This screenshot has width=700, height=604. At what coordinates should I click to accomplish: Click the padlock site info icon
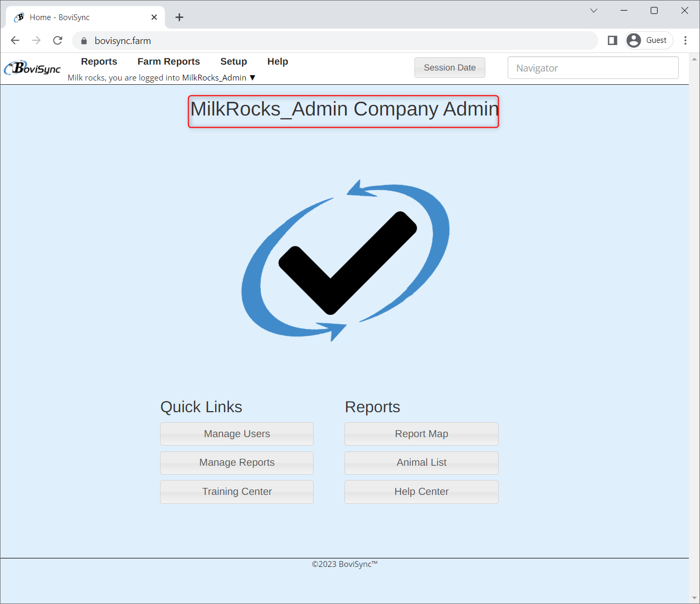click(84, 41)
